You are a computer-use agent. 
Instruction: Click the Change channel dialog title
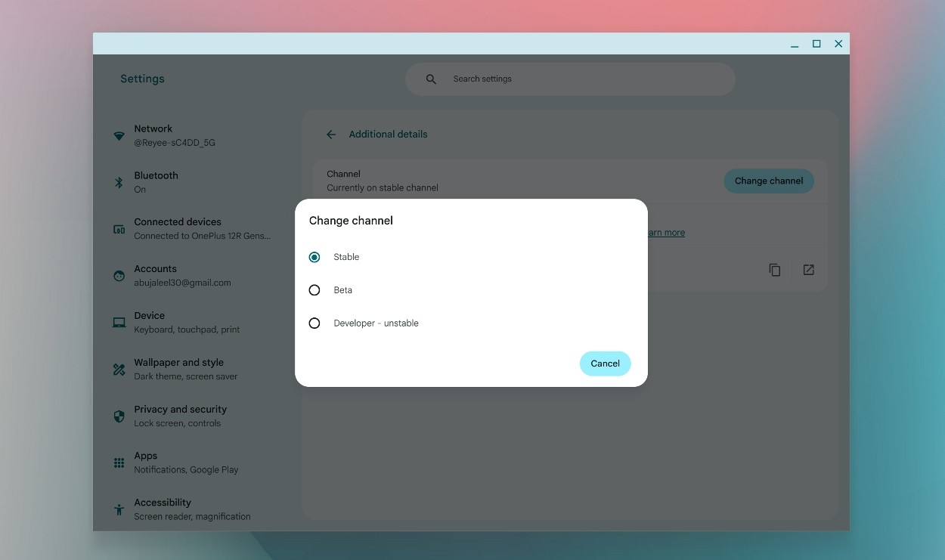351,221
